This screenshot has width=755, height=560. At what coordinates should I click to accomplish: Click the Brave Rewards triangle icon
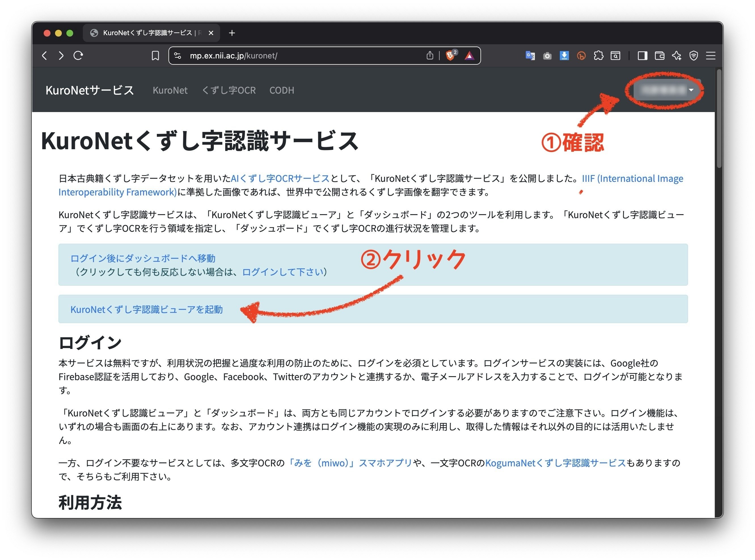click(x=469, y=56)
